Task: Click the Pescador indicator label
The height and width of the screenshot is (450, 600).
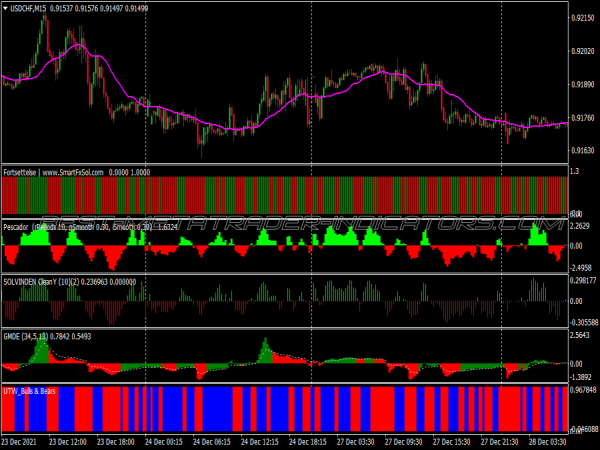Action: (16, 227)
